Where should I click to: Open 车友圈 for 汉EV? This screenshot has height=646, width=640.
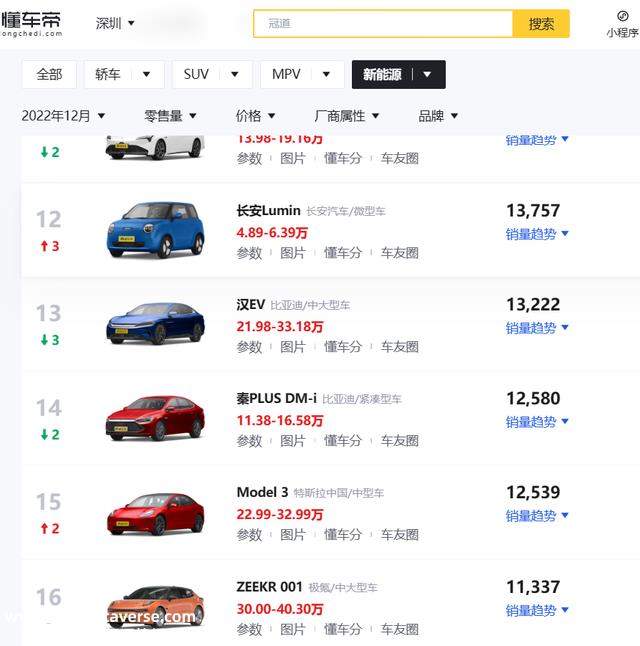click(x=399, y=346)
